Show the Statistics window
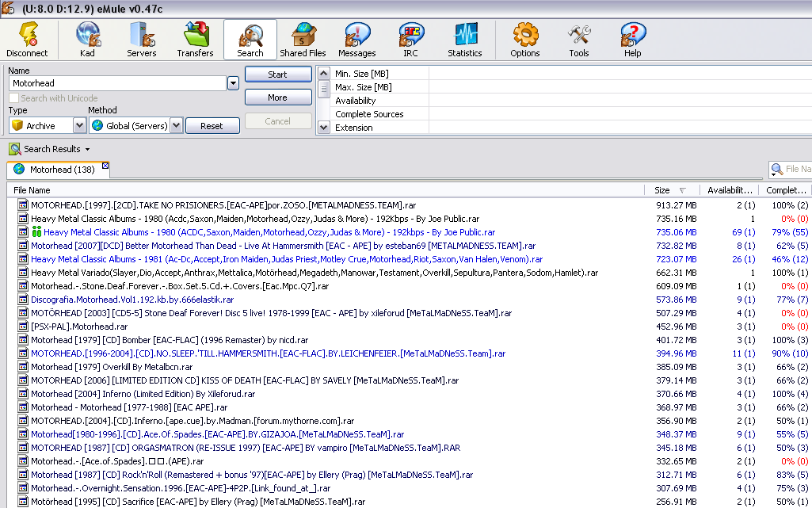This screenshot has height=508, width=812. point(465,40)
